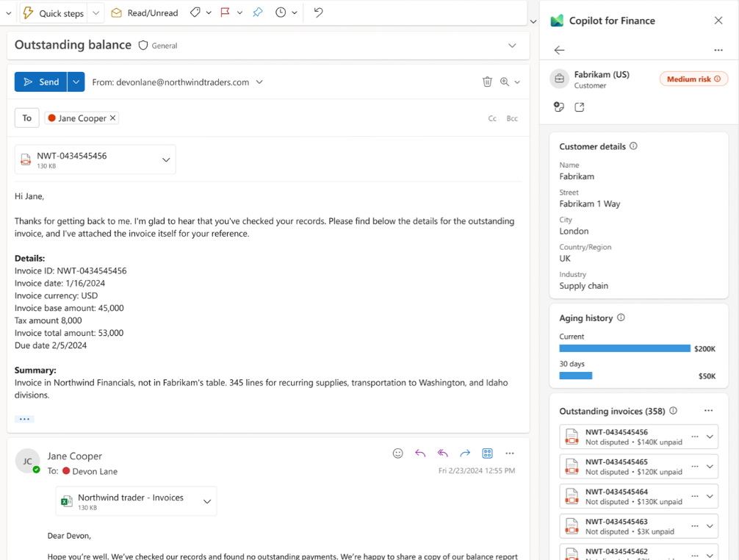Open more options for invoice NWT-0434545464
Screen dimensions: 739x560
[695, 496]
